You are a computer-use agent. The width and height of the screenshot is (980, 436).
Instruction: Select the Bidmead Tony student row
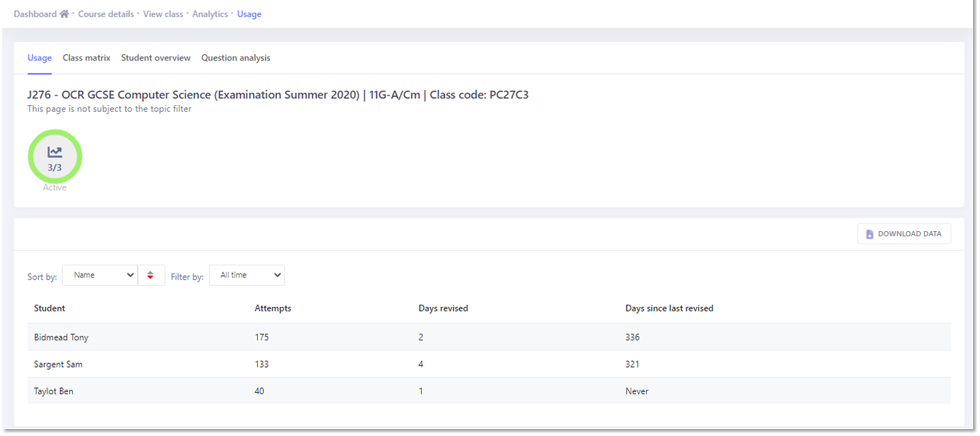click(x=489, y=337)
